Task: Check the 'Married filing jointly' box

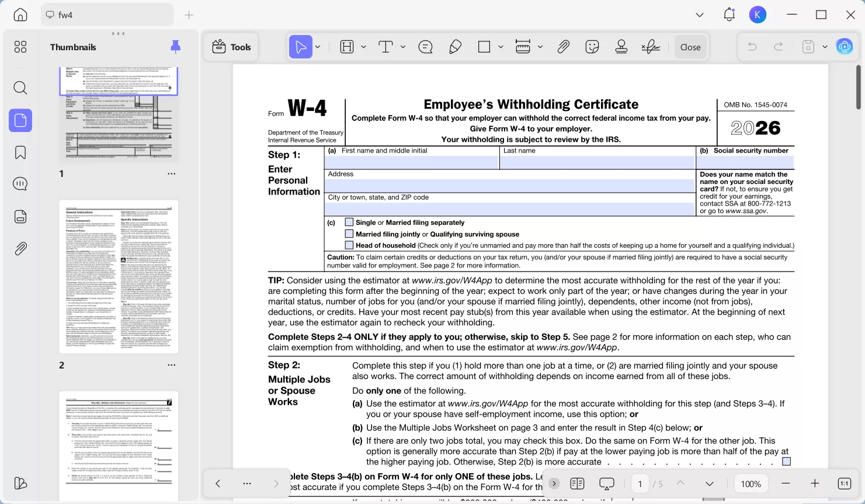Action: [349, 234]
